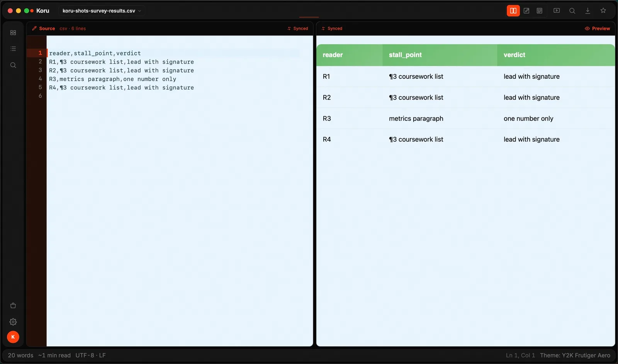Click the word count in status bar
618x364 pixels.
point(21,356)
